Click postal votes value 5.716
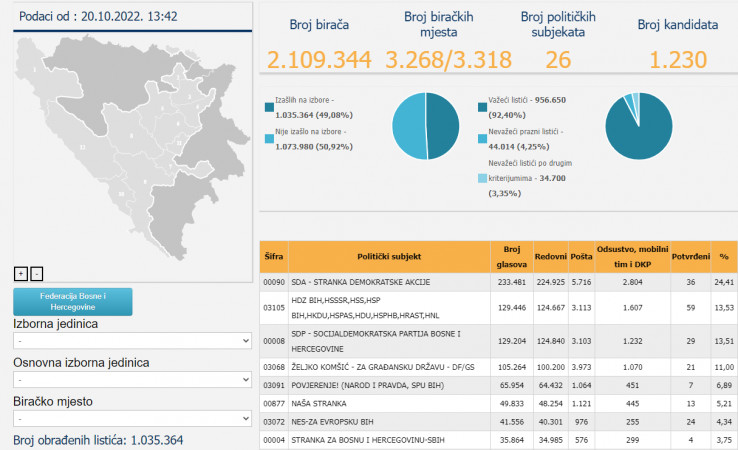The image size is (738, 450). (x=581, y=282)
